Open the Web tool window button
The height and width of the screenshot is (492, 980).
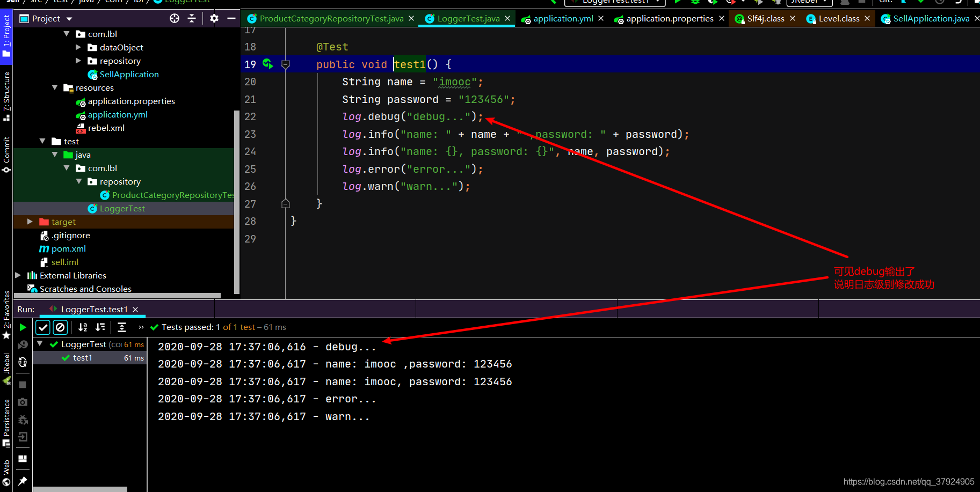[6, 472]
